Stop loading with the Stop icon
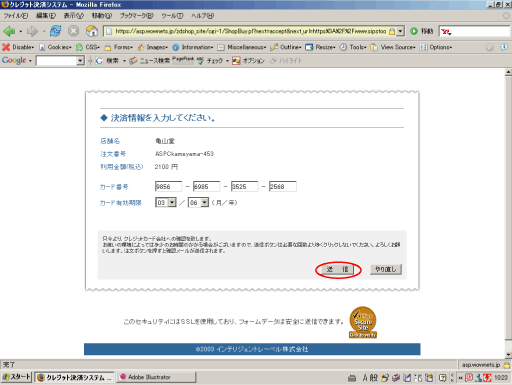Viewport: 512px width, 385px height. click(73, 31)
